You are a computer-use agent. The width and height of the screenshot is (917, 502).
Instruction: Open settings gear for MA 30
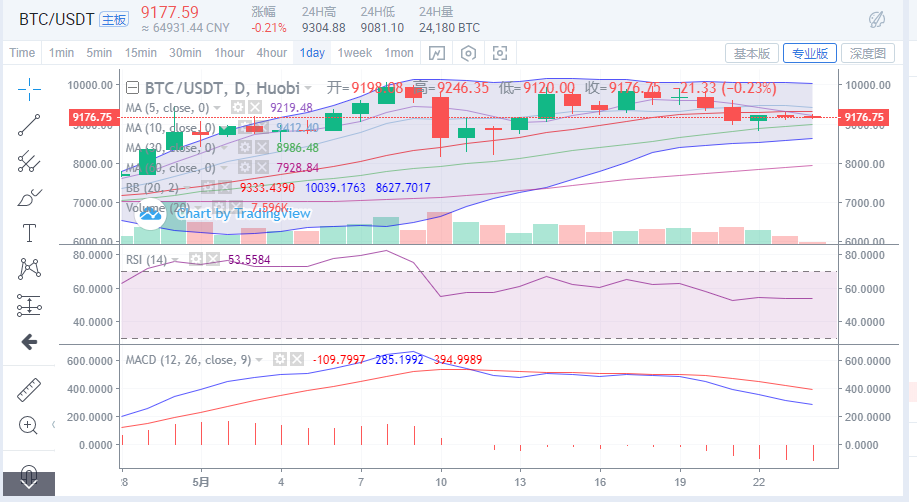(244, 147)
